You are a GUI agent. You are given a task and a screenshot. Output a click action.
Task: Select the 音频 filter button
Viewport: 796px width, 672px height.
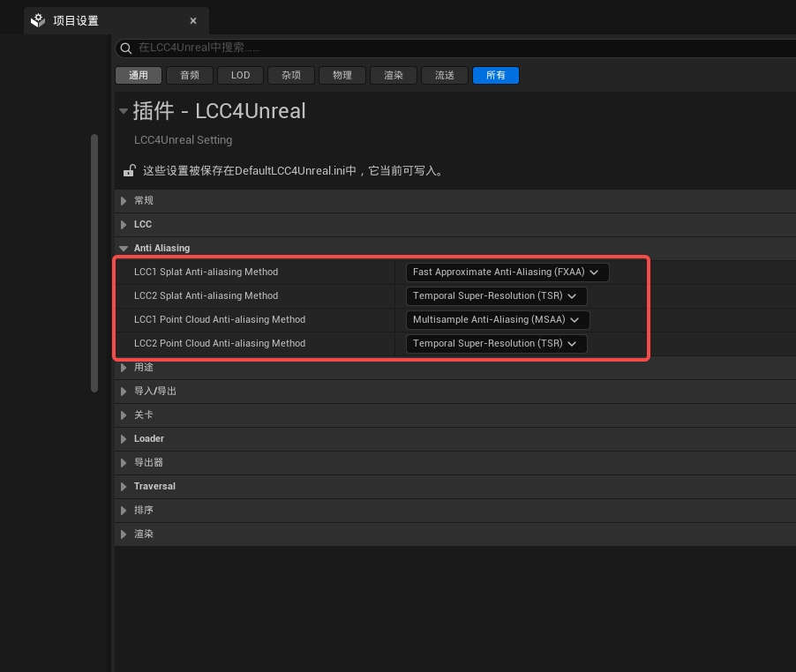190,75
